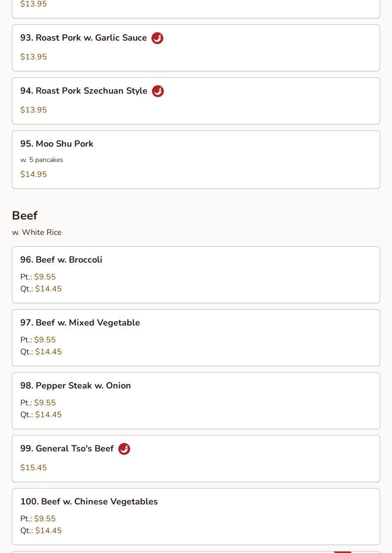Select 97. Beef w. Mixed Vegetable
The height and width of the screenshot is (553, 392).
[196, 338]
